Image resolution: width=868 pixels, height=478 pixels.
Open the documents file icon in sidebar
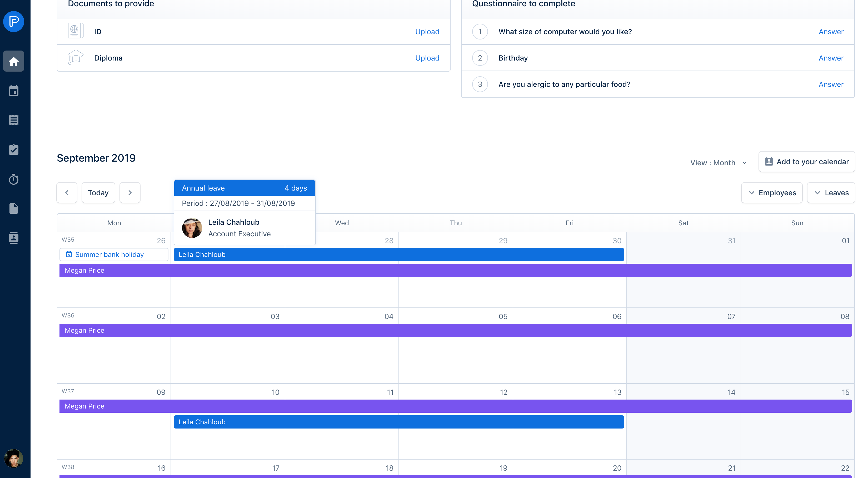tap(13, 209)
